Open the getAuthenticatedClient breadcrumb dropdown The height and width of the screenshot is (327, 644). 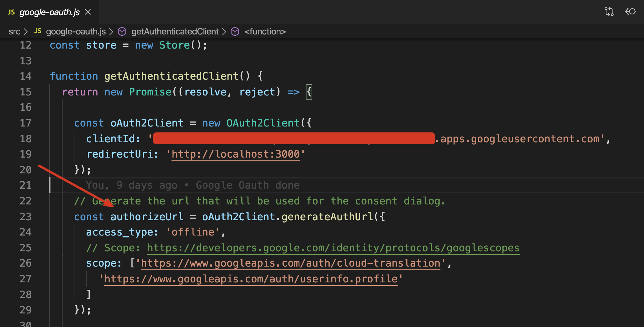(175, 31)
